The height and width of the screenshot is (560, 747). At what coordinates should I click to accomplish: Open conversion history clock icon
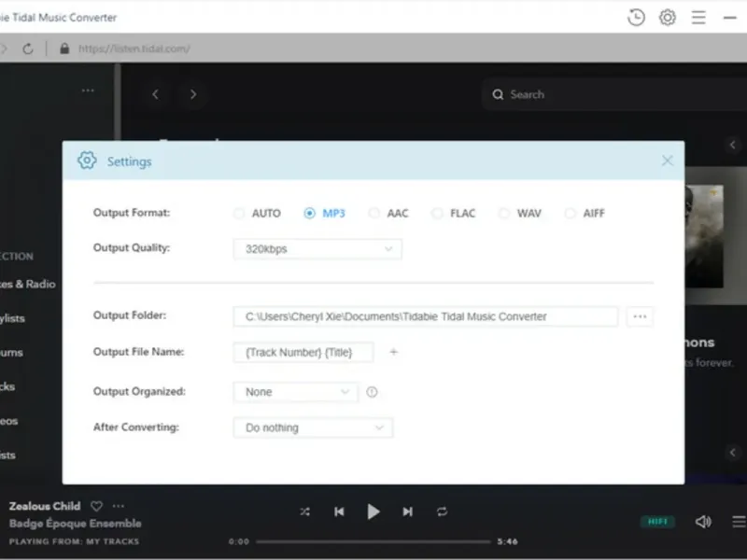click(636, 18)
